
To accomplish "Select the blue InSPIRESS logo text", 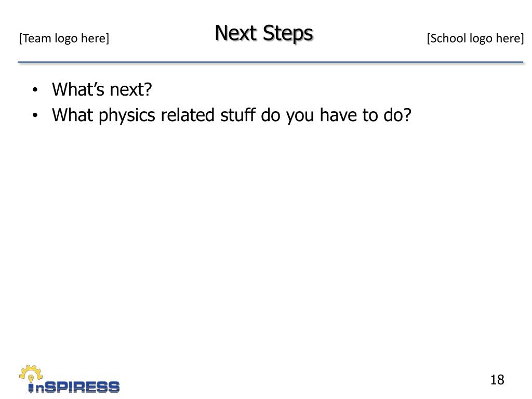I will [x=74, y=387].
